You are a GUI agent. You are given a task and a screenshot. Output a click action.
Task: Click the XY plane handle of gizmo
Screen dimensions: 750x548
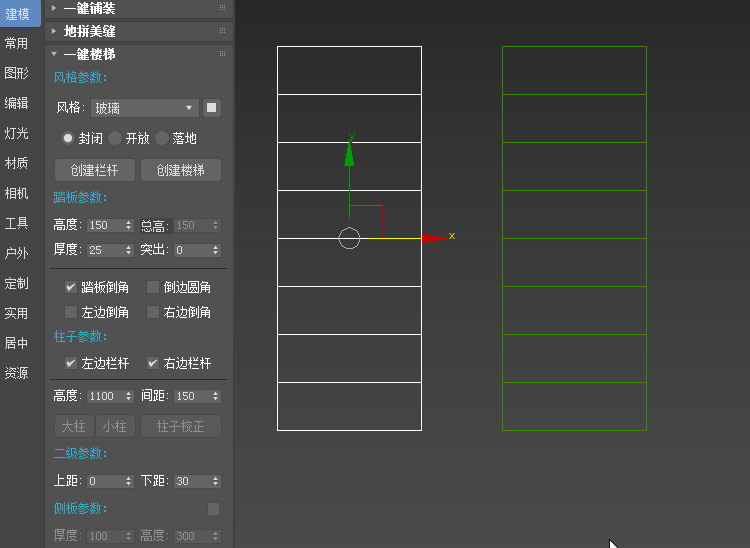click(x=366, y=221)
